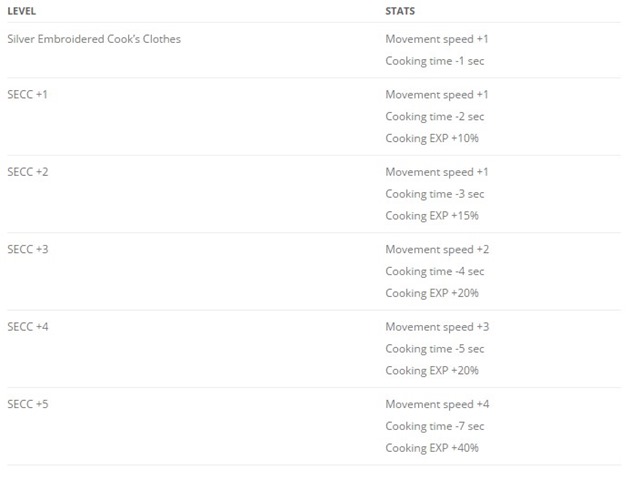Click Cooking time -3 sec stat
This screenshot has height=480, width=630.
pyautogui.click(x=435, y=194)
